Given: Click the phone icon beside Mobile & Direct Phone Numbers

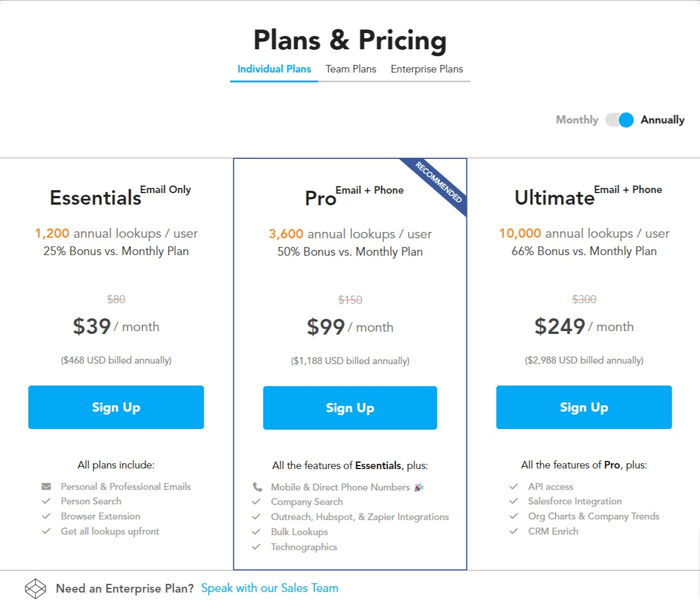Looking at the screenshot, I should pos(257,487).
